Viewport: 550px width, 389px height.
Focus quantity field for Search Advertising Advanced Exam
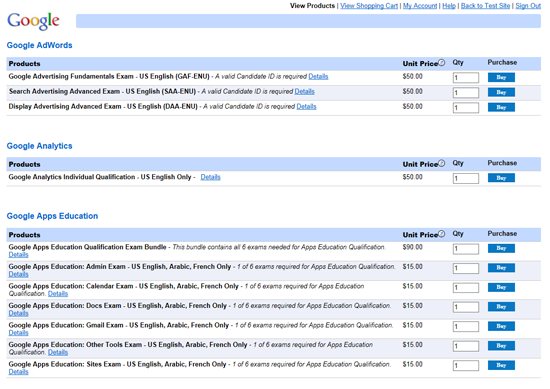(465, 93)
